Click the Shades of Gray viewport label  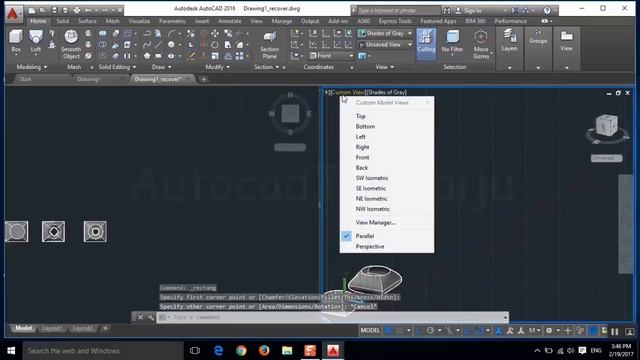387,93
